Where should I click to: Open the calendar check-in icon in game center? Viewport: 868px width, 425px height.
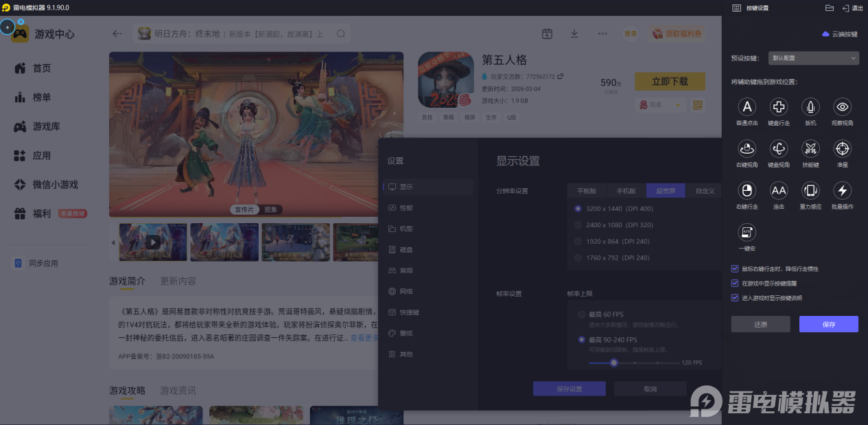point(547,34)
